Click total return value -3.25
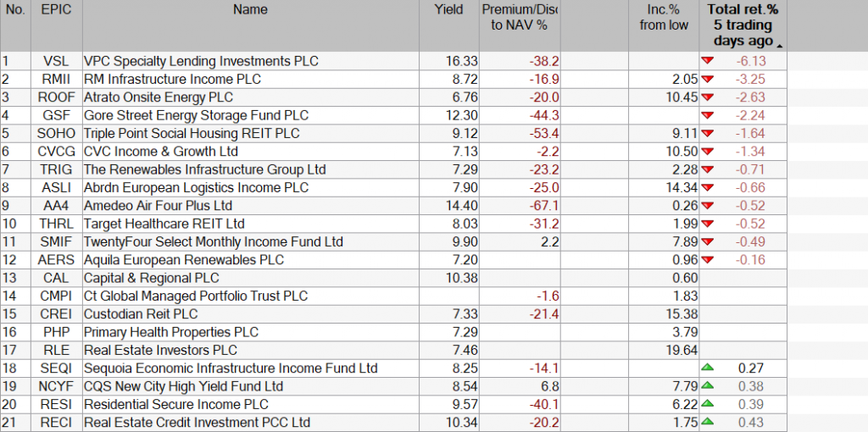Viewport: 868px width, 432px height. click(750, 79)
